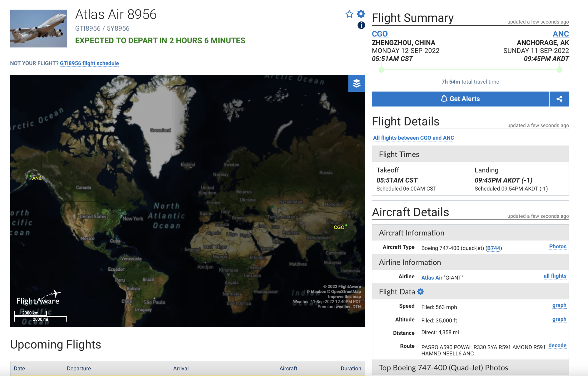
Task: Open Flight Data settings gear
Action: click(x=421, y=292)
